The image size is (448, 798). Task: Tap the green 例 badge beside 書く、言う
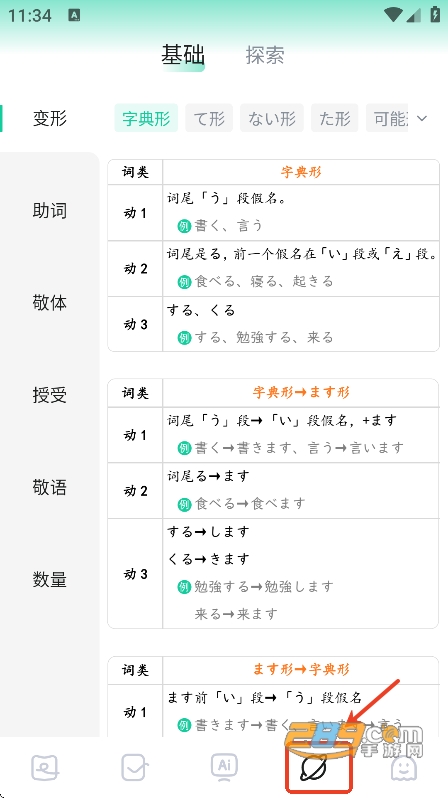click(x=184, y=226)
